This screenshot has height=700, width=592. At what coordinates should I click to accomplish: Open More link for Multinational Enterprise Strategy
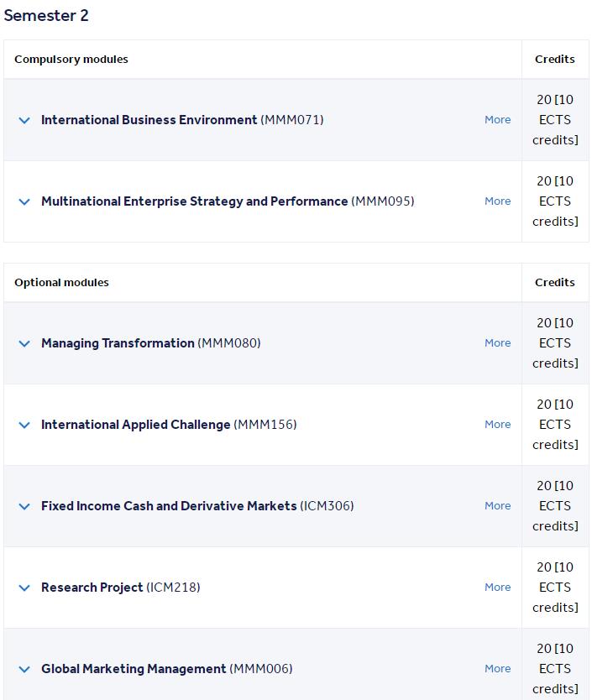point(498,201)
